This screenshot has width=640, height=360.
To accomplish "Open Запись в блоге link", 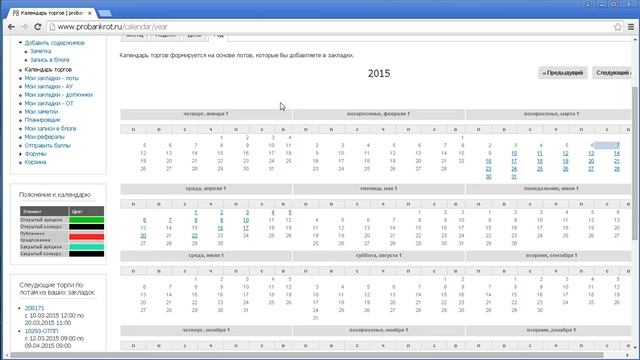I will click(49, 60).
